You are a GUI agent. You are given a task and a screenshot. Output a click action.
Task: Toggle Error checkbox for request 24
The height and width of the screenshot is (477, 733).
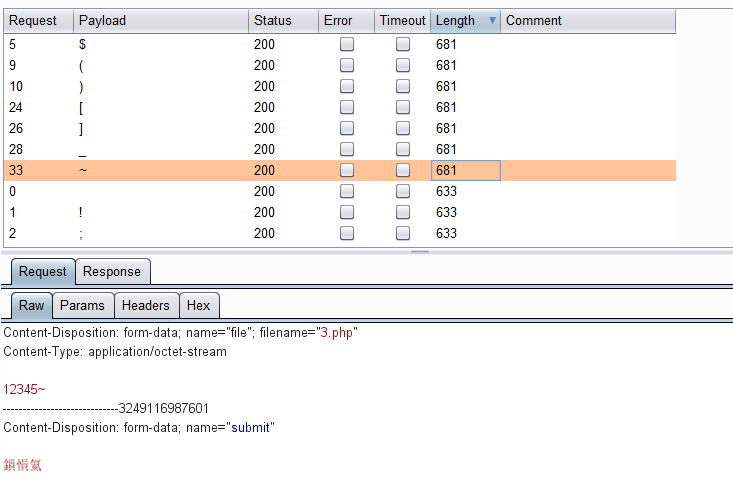click(347, 108)
